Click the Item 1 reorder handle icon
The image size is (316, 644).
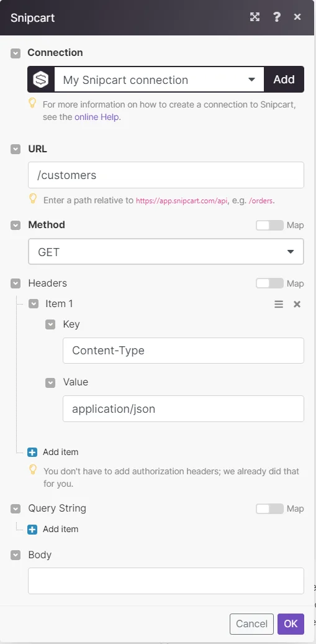pos(279,304)
